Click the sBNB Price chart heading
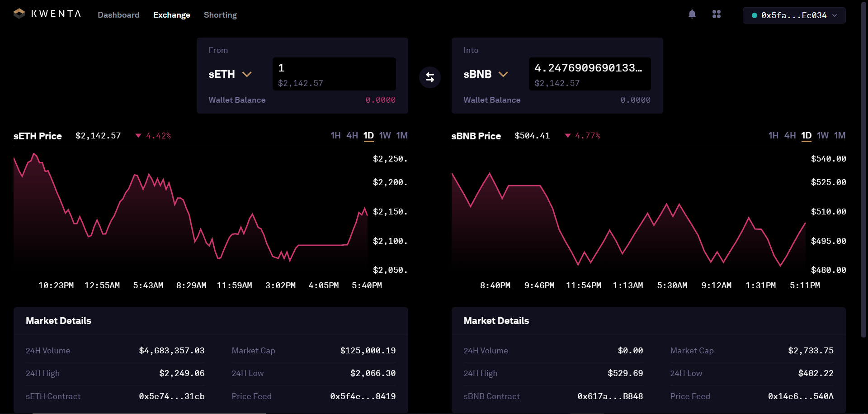Viewport: 868px width, 414px height. click(476, 136)
